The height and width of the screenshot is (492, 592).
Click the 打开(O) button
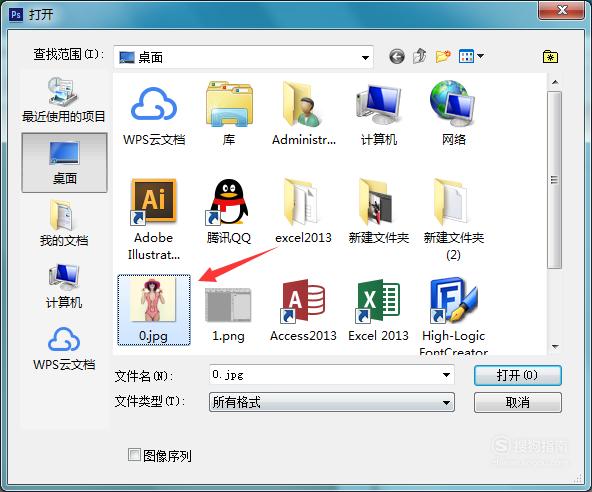click(518, 375)
